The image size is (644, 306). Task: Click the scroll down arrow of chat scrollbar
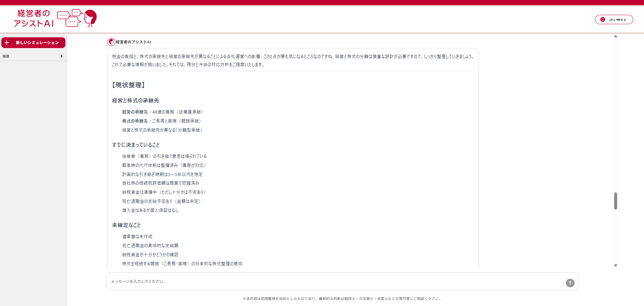(615, 265)
